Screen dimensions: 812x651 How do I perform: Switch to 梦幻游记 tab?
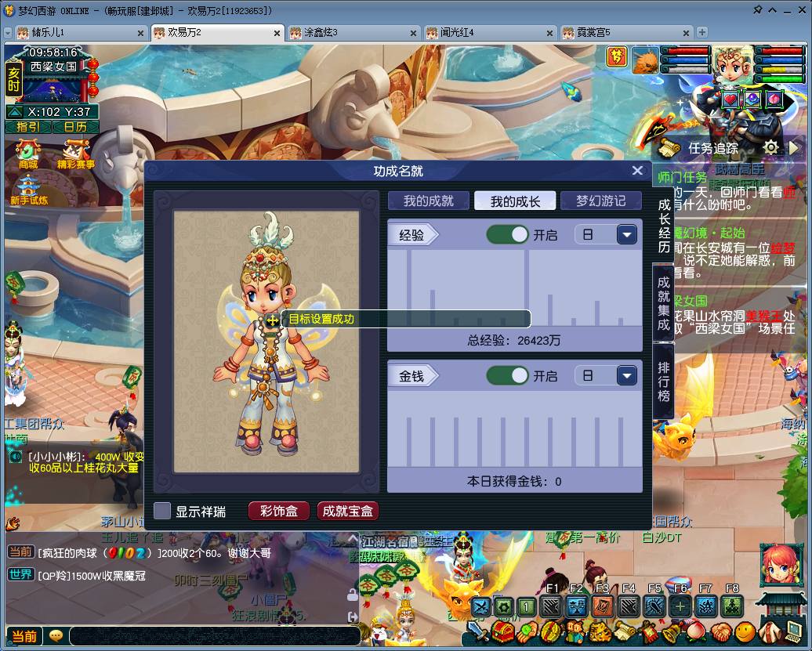pyautogui.click(x=600, y=201)
